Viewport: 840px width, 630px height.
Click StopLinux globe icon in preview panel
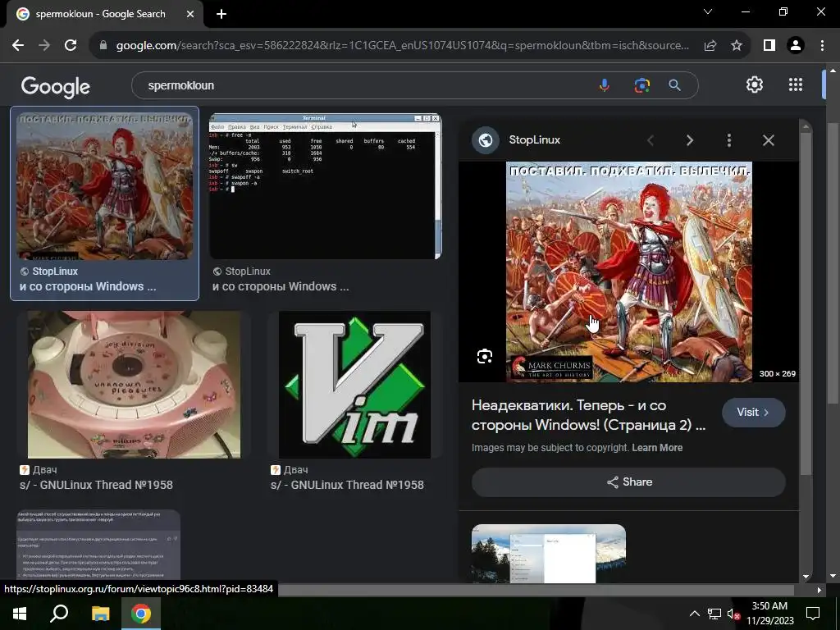(x=486, y=140)
